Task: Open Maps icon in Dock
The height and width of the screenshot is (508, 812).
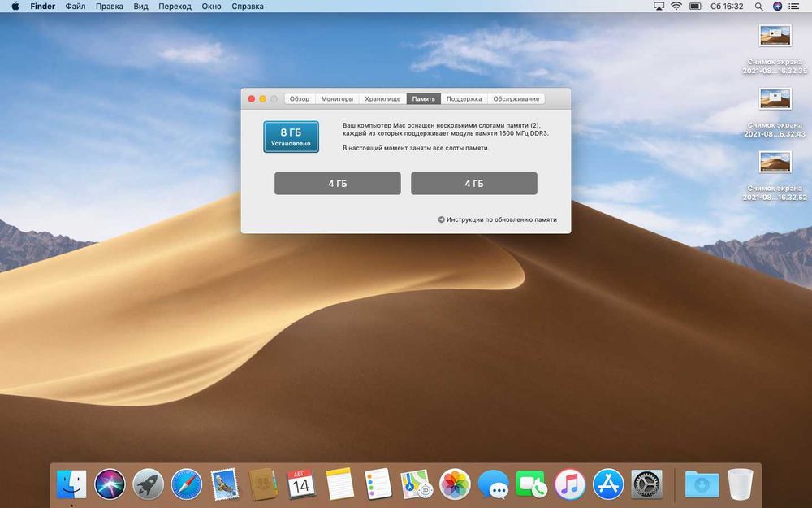Action: (417, 484)
